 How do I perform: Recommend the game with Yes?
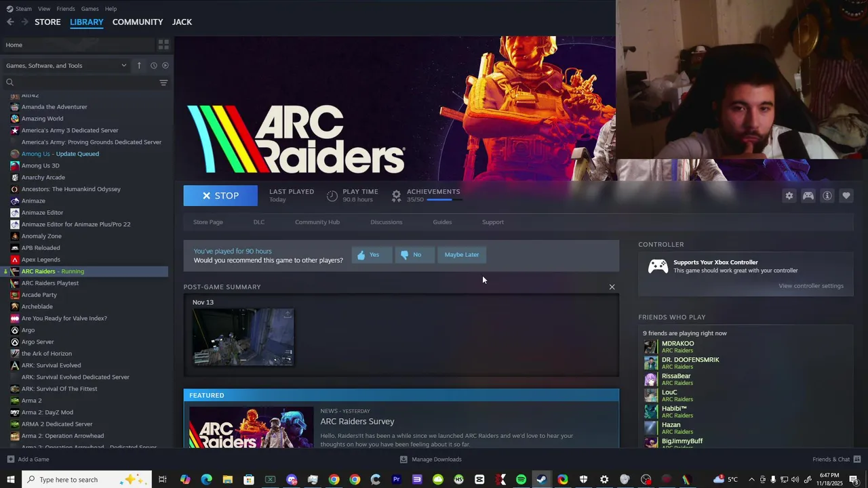[372, 255]
